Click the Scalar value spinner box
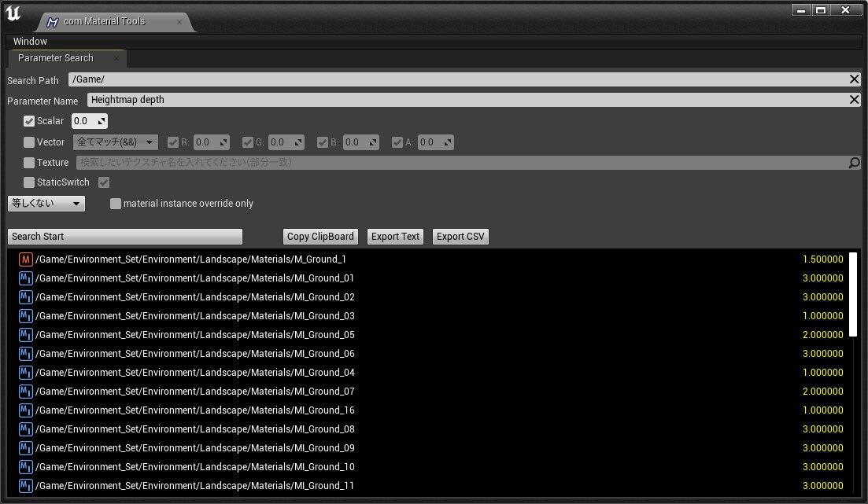 click(89, 121)
